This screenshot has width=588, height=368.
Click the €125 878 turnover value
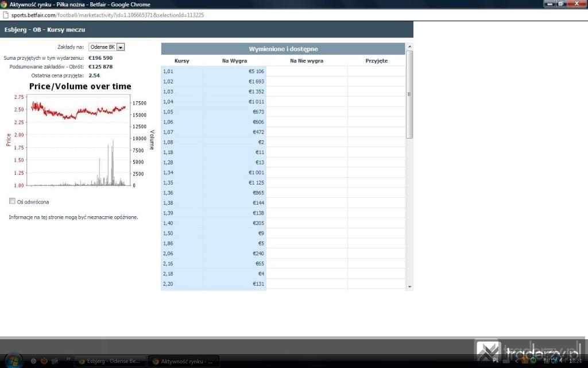pyautogui.click(x=100, y=67)
